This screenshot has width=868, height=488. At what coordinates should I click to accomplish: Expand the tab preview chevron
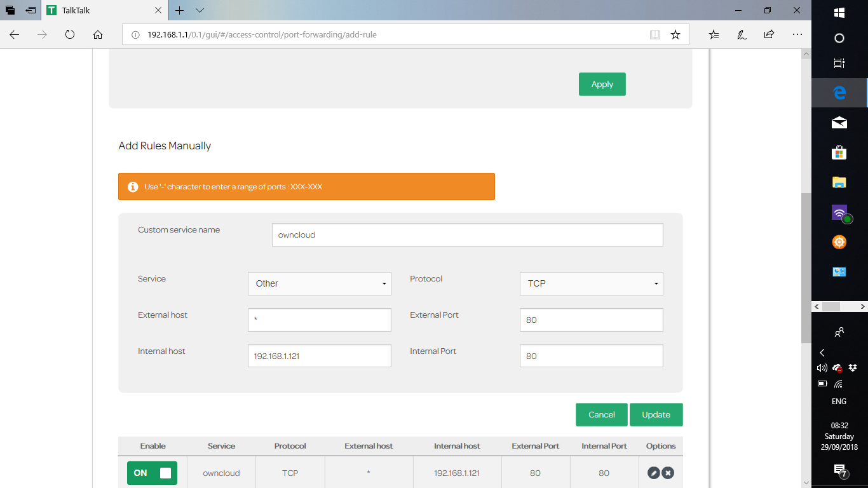(200, 11)
